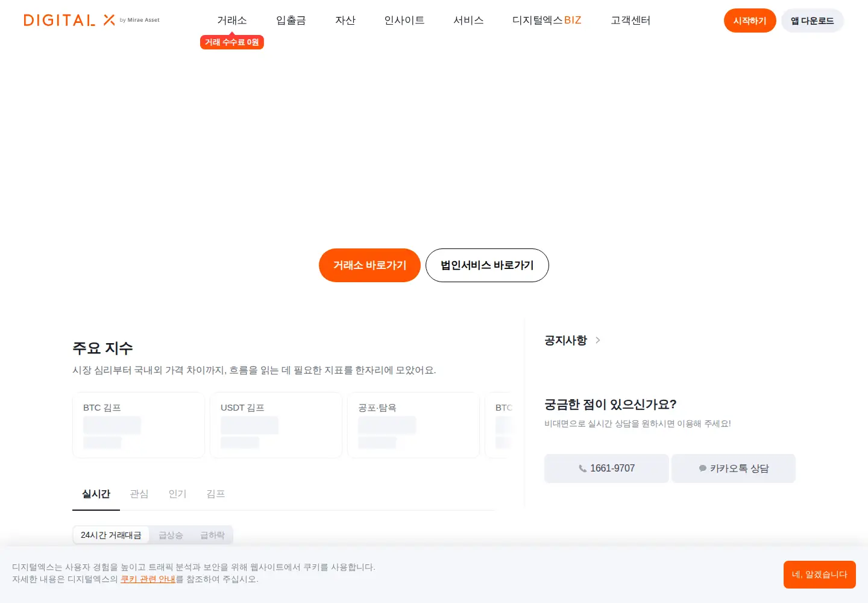This screenshot has height=603, width=868.
Task: Open the BTC 김프 index card
Action: 139,425
